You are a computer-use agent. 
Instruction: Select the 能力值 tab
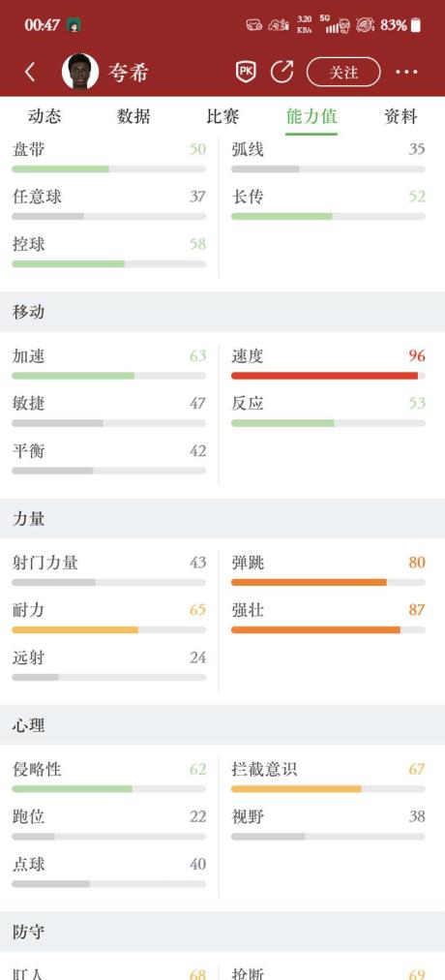pyautogui.click(x=311, y=116)
